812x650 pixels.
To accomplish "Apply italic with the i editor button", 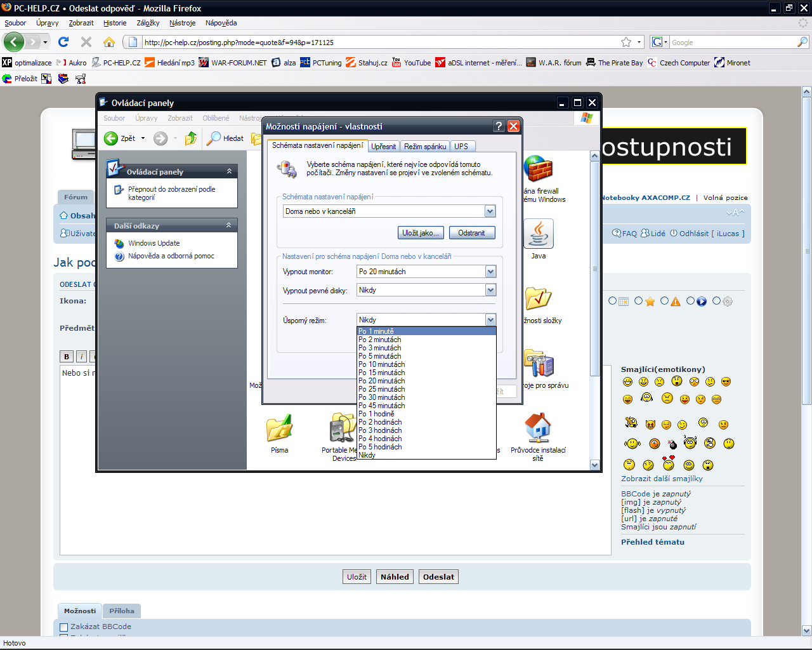I will click(x=82, y=357).
